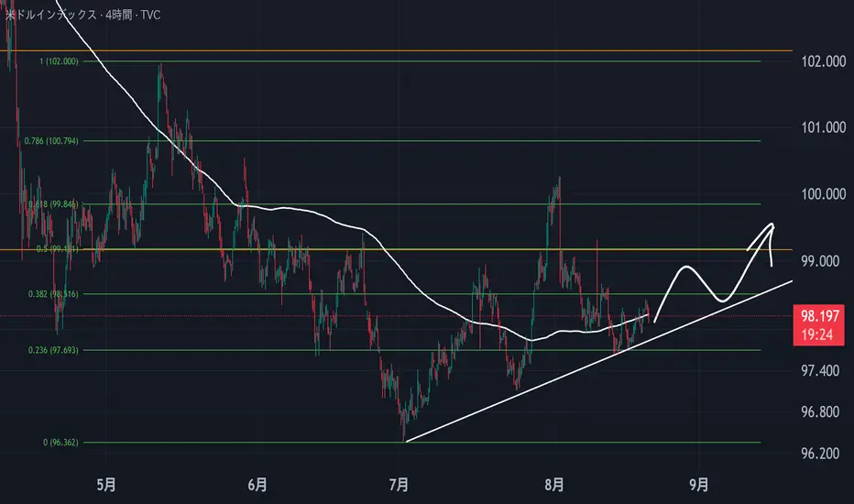Select the 0.382 (98.516) Fibonacci label
The image size is (854, 504).
pos(53,293)
